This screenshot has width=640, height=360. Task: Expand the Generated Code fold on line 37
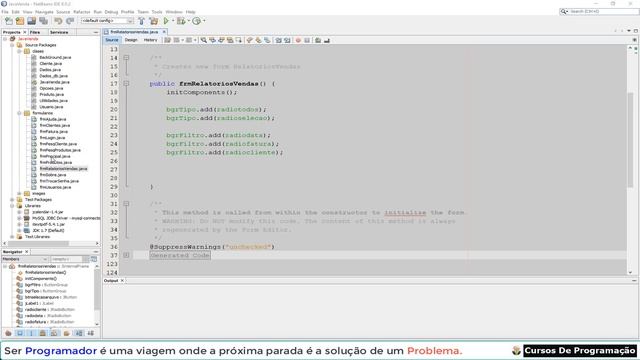[126, 255]
